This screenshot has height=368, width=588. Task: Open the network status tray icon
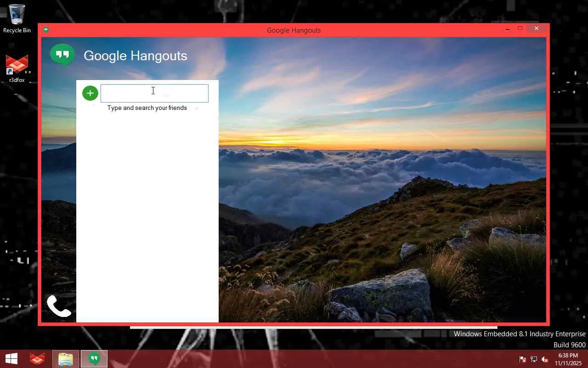(534, 359)
